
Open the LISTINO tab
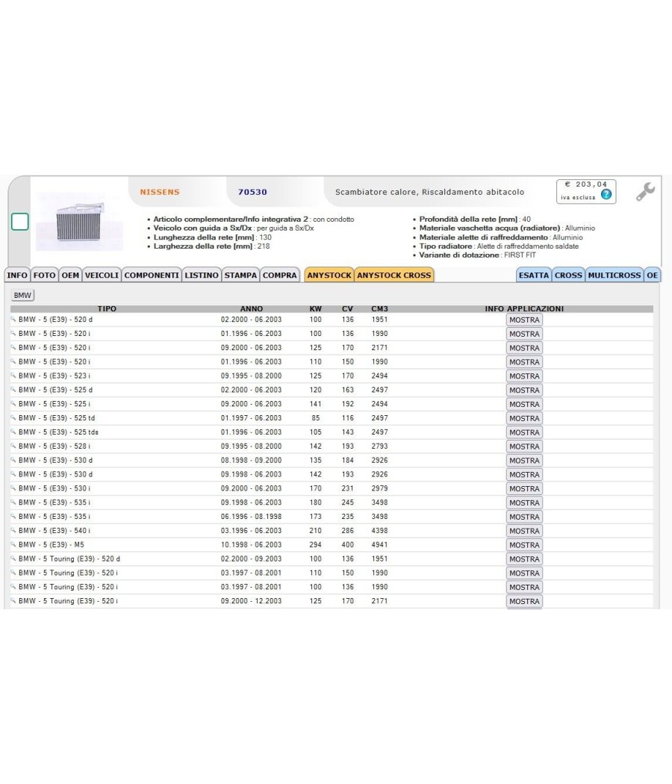click(202, 275)
